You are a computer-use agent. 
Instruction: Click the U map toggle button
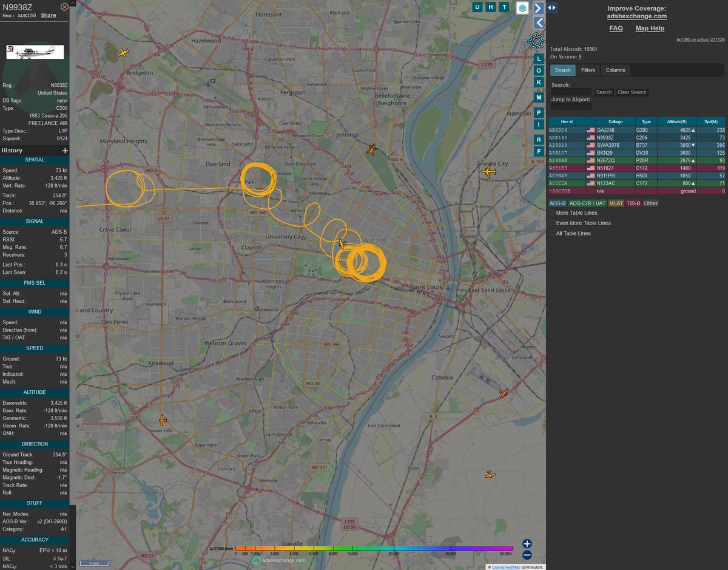pos(477,7)
